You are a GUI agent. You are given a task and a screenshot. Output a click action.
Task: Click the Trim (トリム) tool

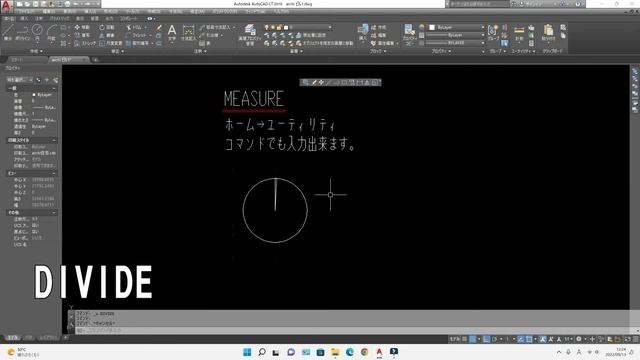135,27
